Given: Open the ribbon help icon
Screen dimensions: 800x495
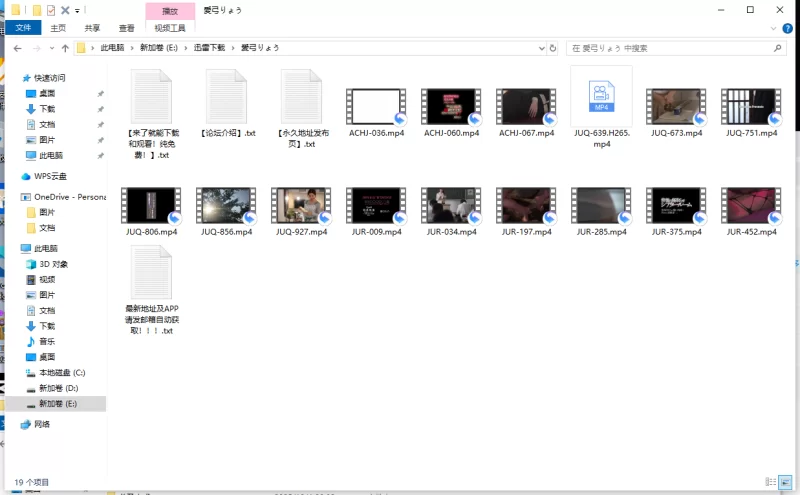Looking at the screenshot, I should 789,29.
